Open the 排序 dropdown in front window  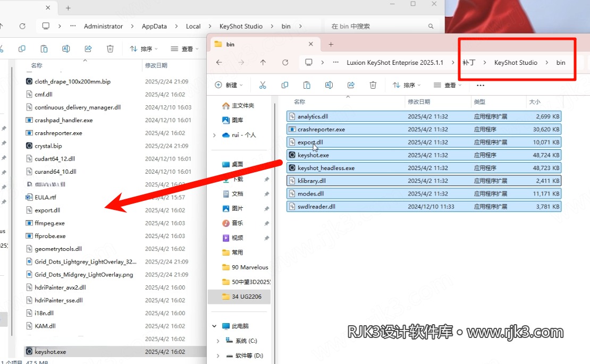point(407,86)
